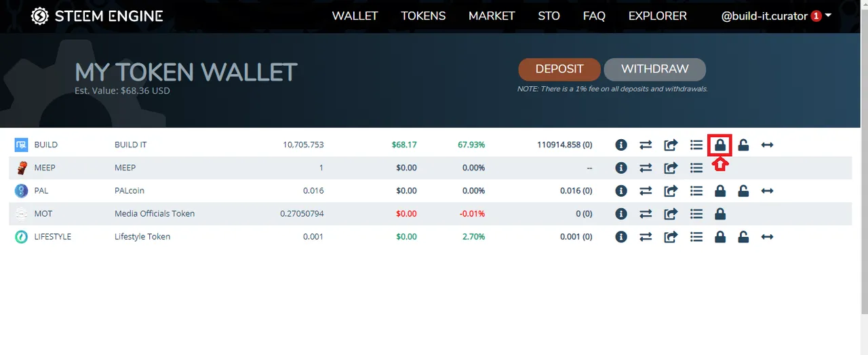Open info icon for PAL token

[621, 191]
